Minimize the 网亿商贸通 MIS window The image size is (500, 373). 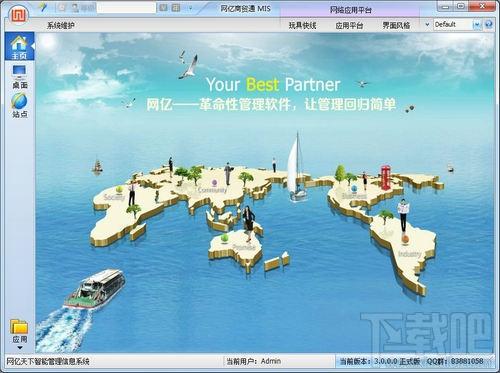446,7
